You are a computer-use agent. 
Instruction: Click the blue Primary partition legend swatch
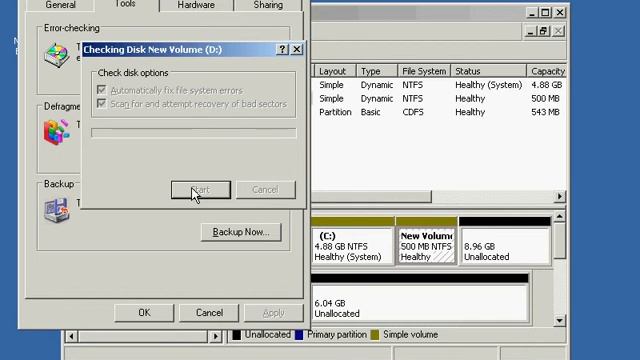(x=299, y=335)
